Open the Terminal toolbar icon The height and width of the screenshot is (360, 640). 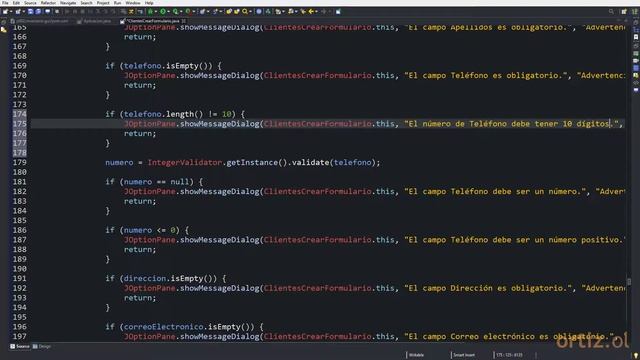pyautogui.click(x=47, y=11)
